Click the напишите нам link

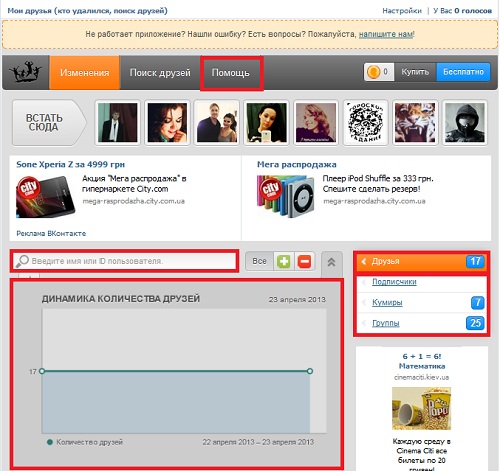click(386, 34)
